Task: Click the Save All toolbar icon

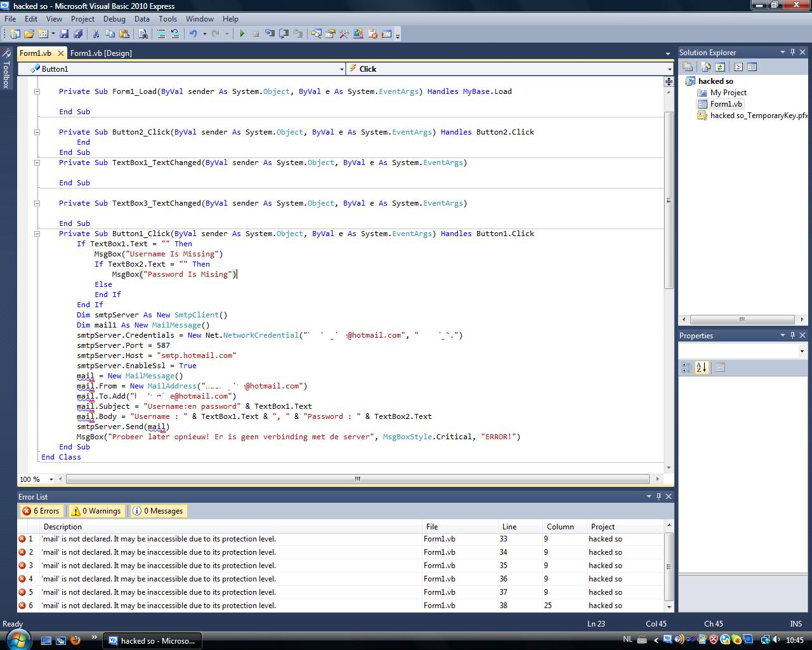Action: point(78,34)
